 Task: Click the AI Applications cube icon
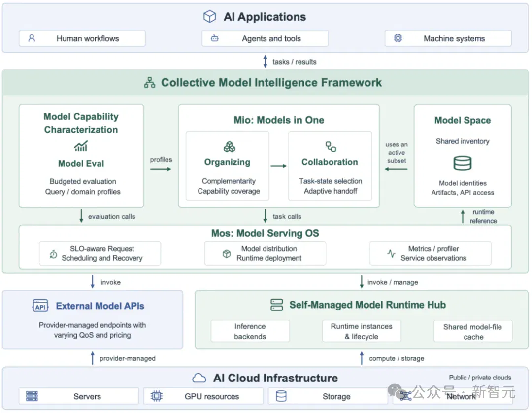click(x=210, y=16)
